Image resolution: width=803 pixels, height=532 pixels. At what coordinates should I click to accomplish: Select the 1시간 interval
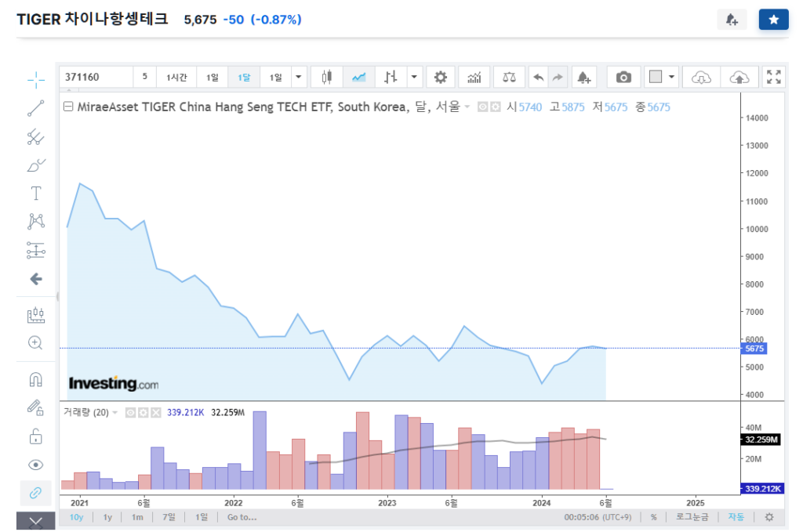tap(176, 78)
